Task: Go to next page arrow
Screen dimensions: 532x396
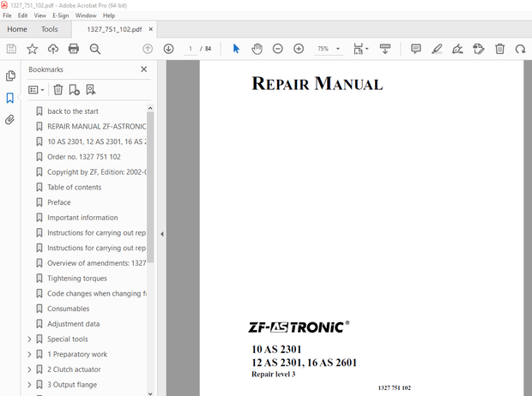Action: (169, 49)
